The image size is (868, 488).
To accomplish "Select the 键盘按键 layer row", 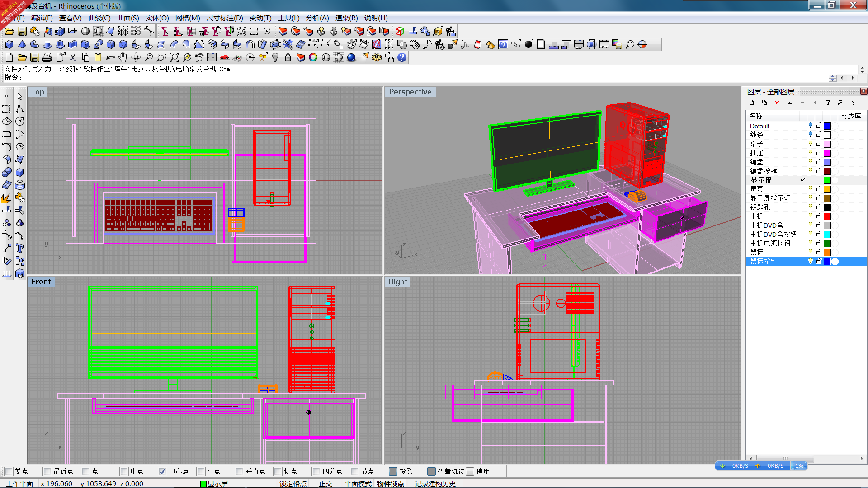I will click(x=806, y=171).
